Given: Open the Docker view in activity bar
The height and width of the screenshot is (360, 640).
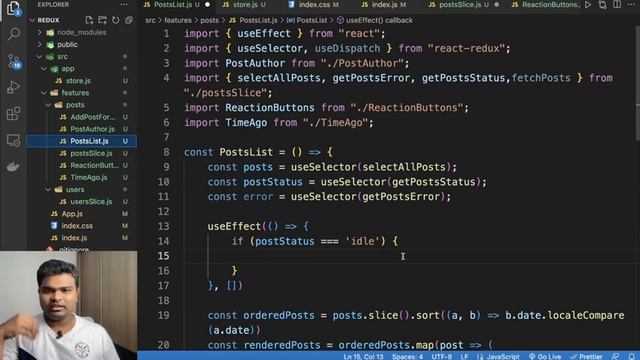Looking at the screenshot, I should pyautogui.click(x=13, y=167).
